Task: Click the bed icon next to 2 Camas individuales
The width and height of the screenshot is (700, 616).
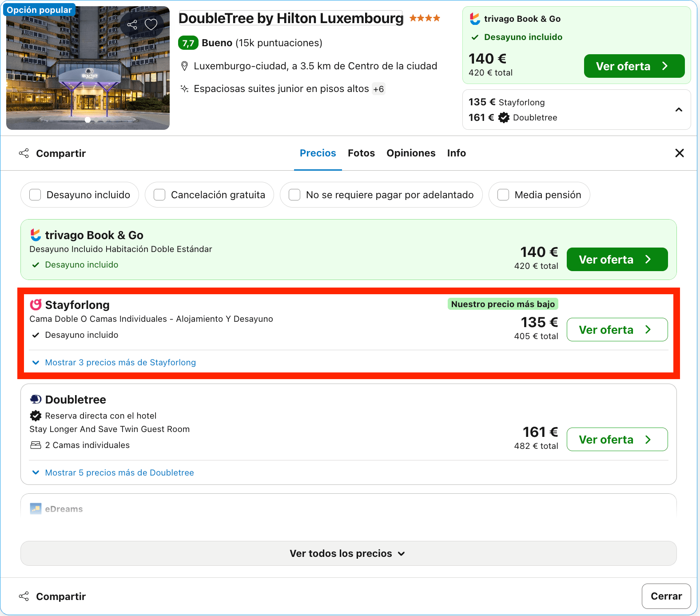Action: coord(36,445)
